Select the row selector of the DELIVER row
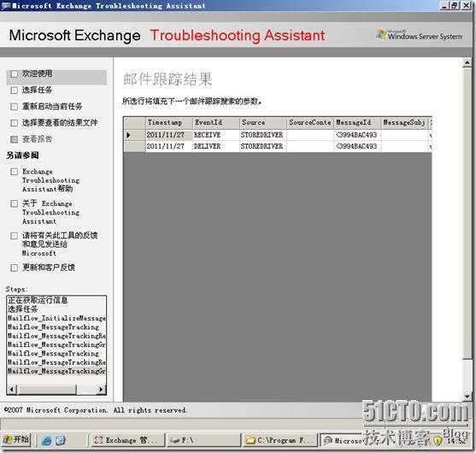This screenshot has height=453, width=476. point(134,146)
